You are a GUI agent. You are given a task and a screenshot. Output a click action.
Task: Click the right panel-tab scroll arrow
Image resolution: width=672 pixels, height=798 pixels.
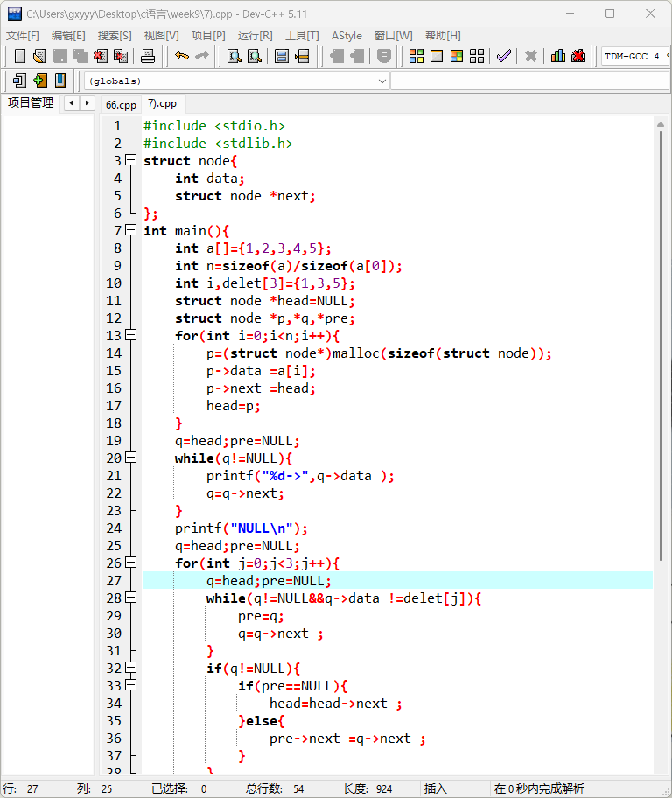87,103
